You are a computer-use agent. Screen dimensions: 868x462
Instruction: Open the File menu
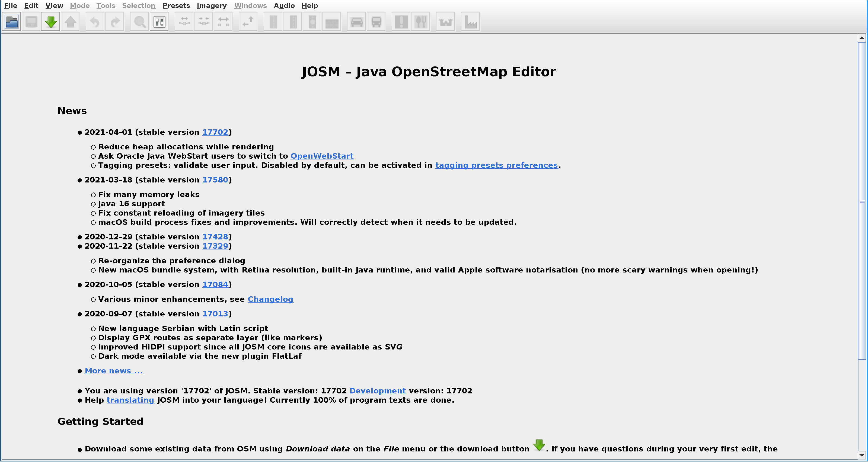pos(11,5)
